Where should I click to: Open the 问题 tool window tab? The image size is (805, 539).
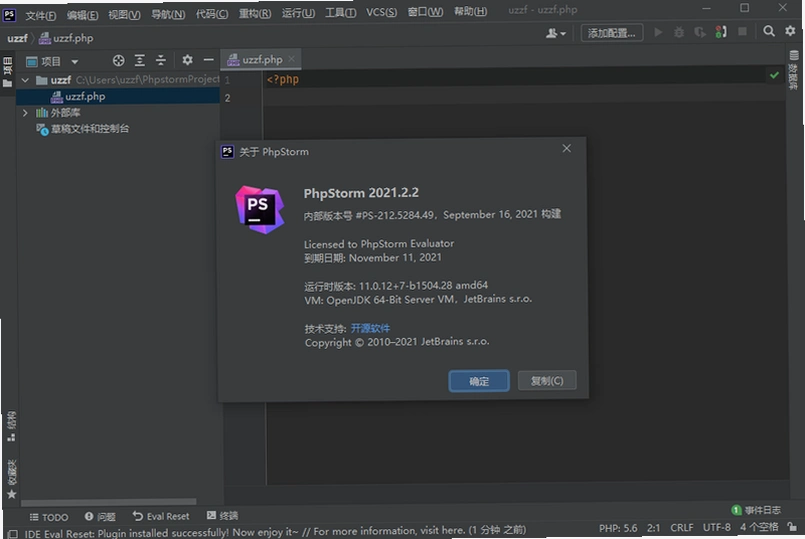100,516
